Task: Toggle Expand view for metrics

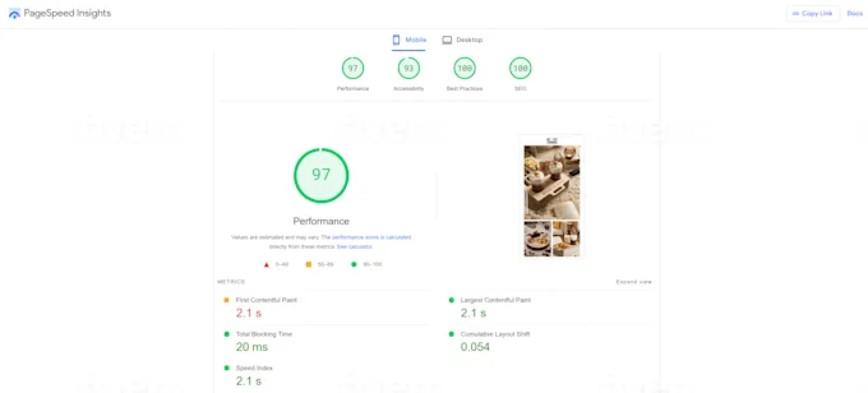Action: (x=633, y=282)
